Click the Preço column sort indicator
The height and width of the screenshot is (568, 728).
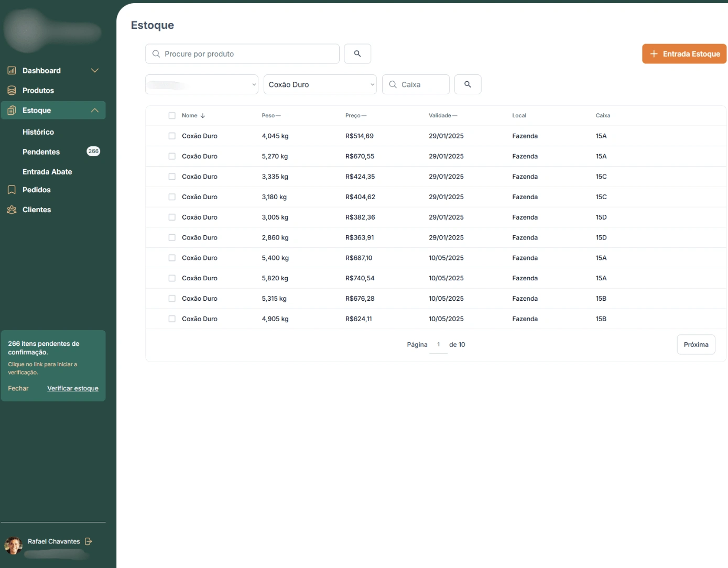coord(364,116)
